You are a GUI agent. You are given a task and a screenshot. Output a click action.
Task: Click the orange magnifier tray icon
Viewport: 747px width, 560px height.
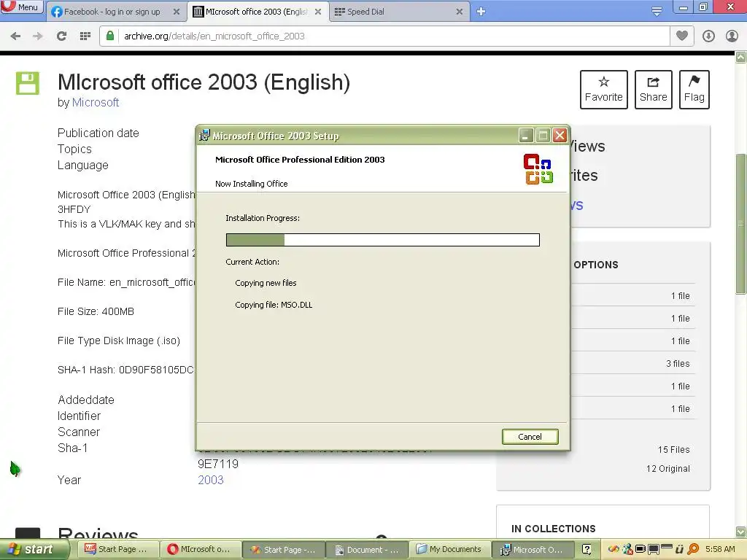coord(693,550)
